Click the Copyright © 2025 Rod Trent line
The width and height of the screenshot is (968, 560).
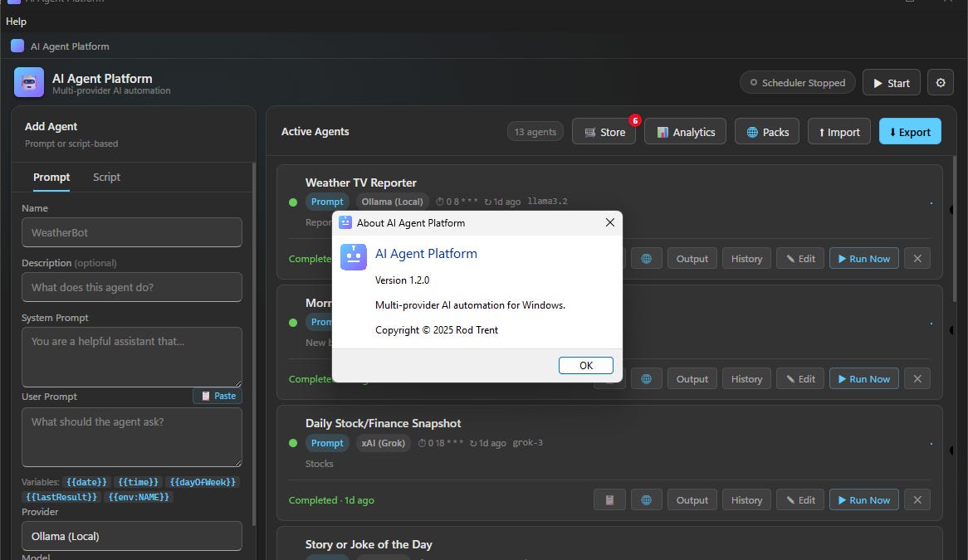(x=437, y=330)
